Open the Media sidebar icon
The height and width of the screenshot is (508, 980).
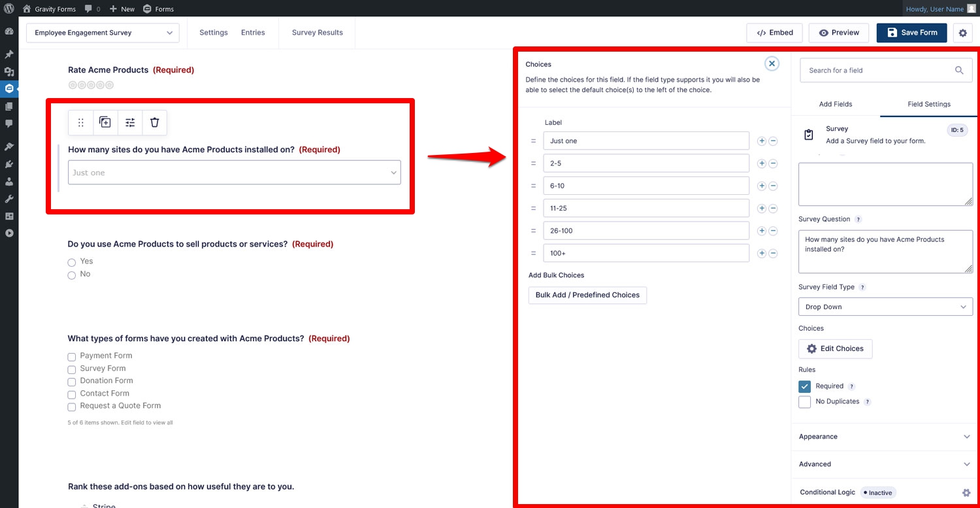pos(9,71)
